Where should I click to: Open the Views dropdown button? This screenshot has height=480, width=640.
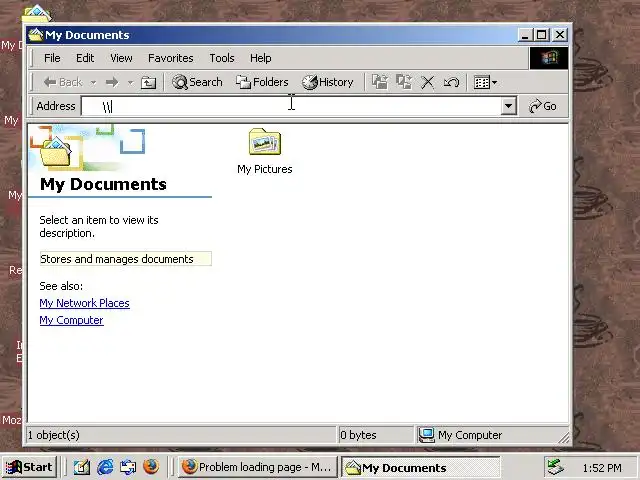pyautogui.click(x=485, y=82)
